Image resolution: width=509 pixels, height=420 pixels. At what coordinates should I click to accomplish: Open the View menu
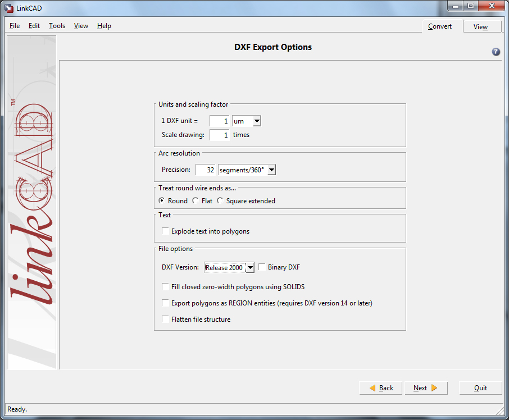coord(81,26)
